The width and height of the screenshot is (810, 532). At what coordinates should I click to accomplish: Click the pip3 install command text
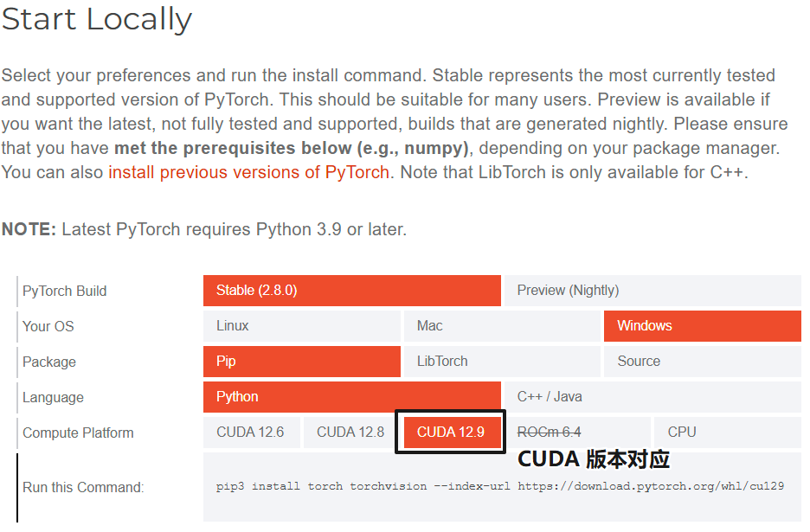click(499, 486)
